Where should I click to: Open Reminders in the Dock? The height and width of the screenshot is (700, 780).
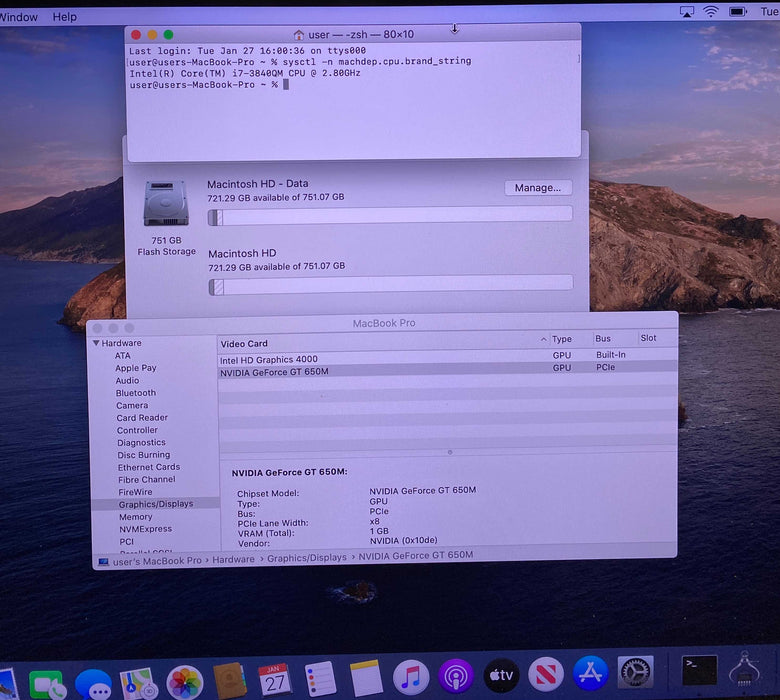pyautogui.click(x=320, y=679)
